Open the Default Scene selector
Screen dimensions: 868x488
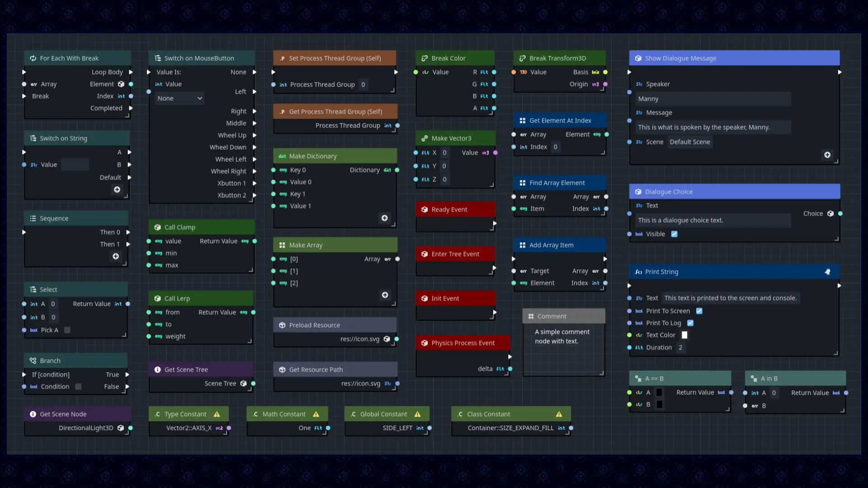coord(690,142)
